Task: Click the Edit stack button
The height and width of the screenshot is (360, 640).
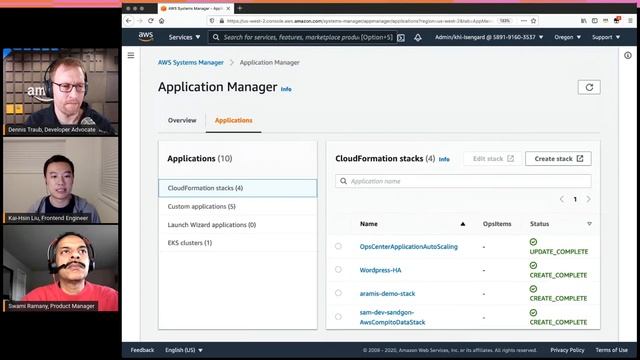Action: (x=493, y=159)
